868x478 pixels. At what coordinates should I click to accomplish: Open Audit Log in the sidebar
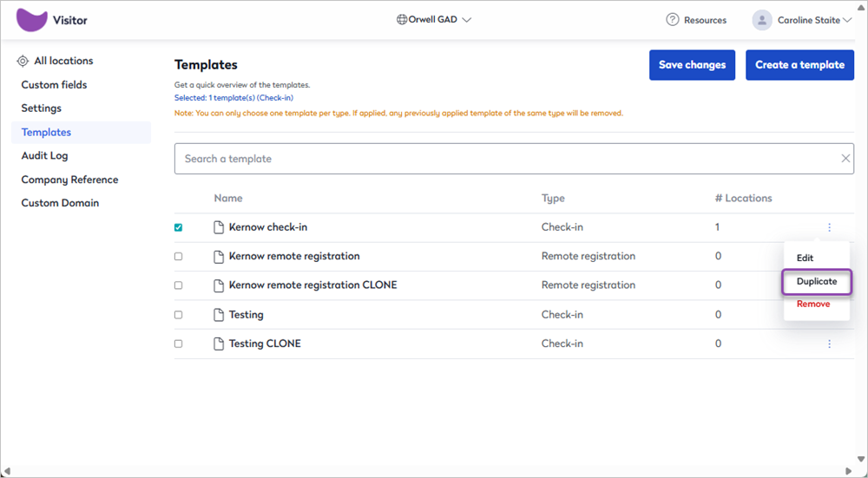(45, 156)
